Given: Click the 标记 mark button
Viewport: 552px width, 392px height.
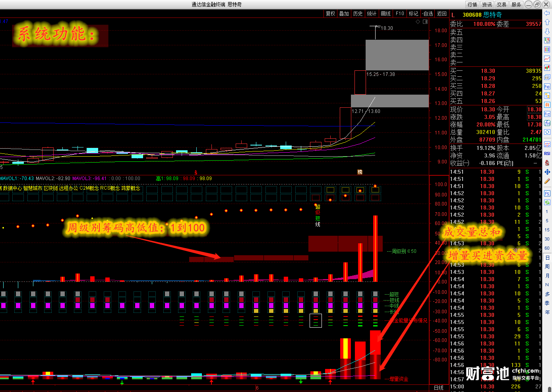Looking at the screenshot, I should point(414,14).
